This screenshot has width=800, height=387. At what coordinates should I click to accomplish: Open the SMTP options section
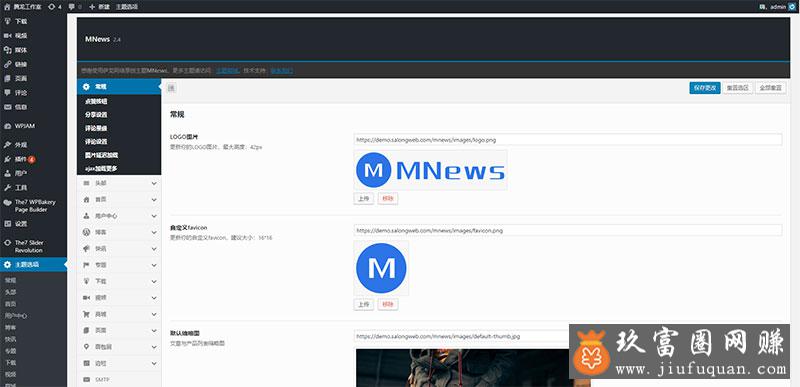(x=119, y=379)
